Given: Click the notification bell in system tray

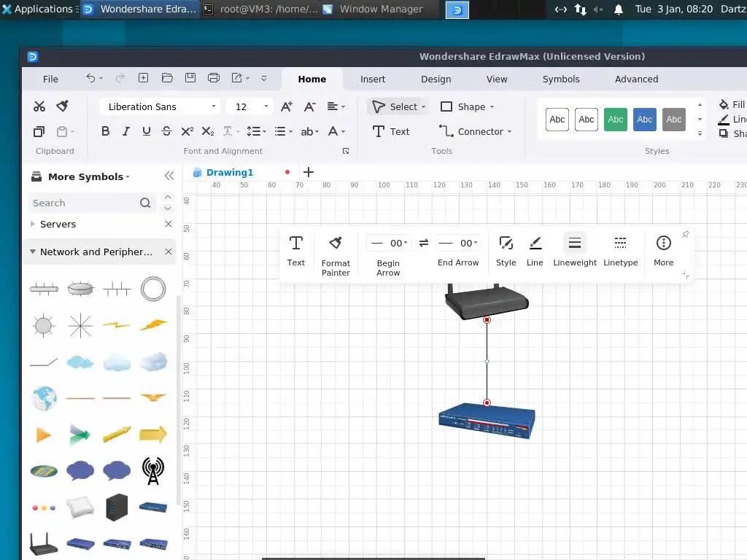Looking at the screenshot, I should 619,9.
